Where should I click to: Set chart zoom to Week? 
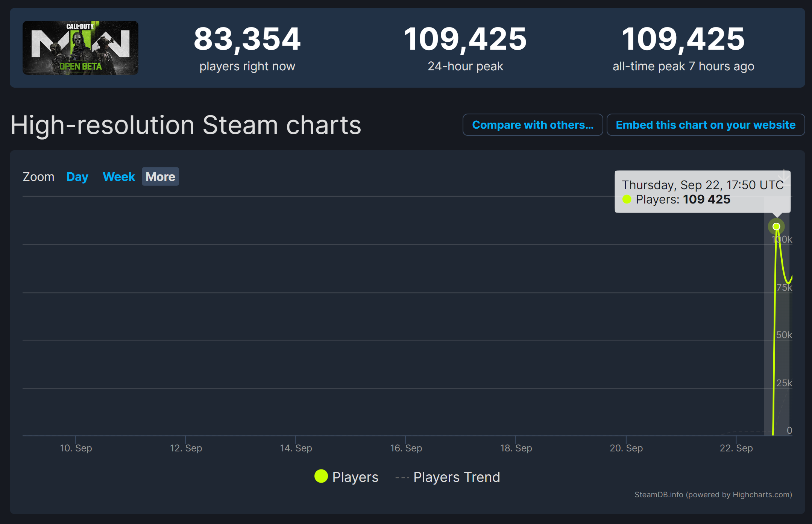click(119, 177)
